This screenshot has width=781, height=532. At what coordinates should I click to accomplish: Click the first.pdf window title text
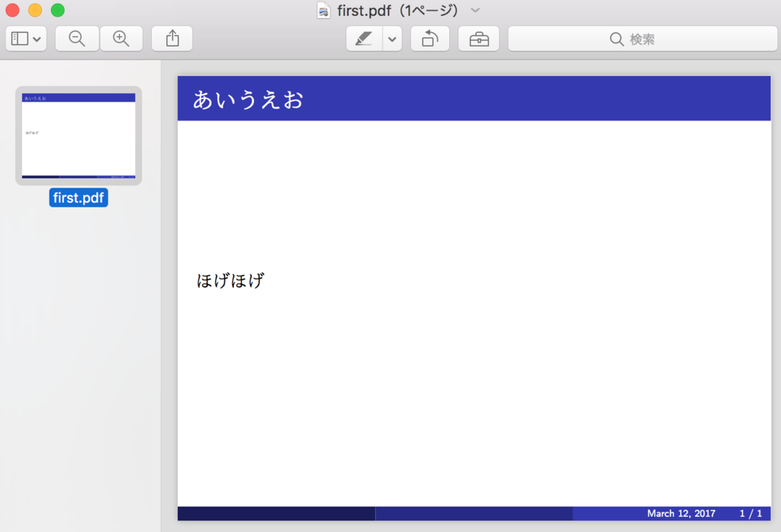397,10
